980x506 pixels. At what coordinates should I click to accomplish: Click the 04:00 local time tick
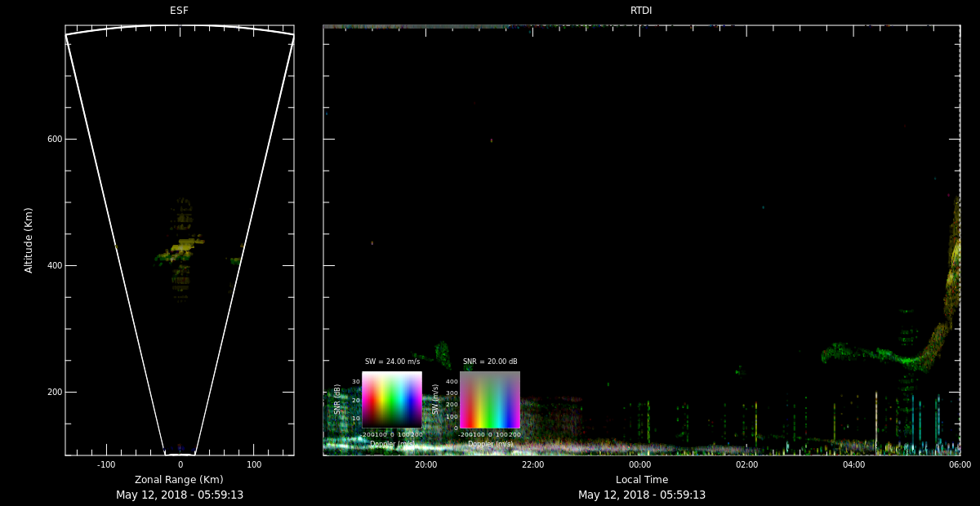point(853,464)
